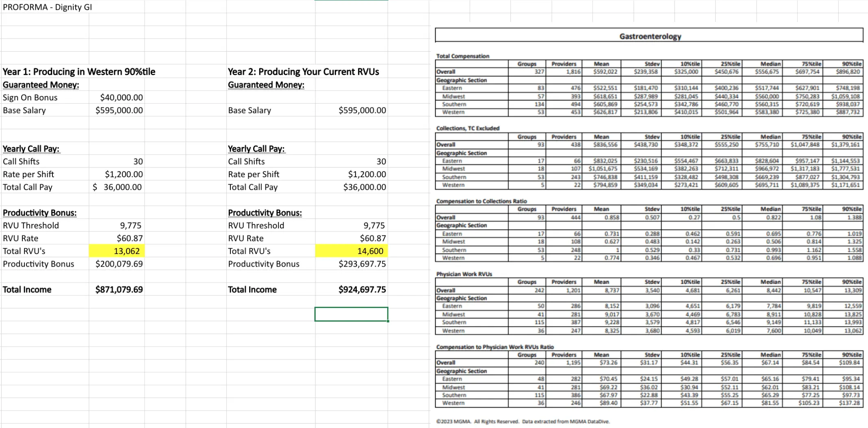The width and height of the screenshot is (868, 428).
Task: Select the 'Year 2: Producing Your Current RVUs' heading
Action: (x=303, y=72)
